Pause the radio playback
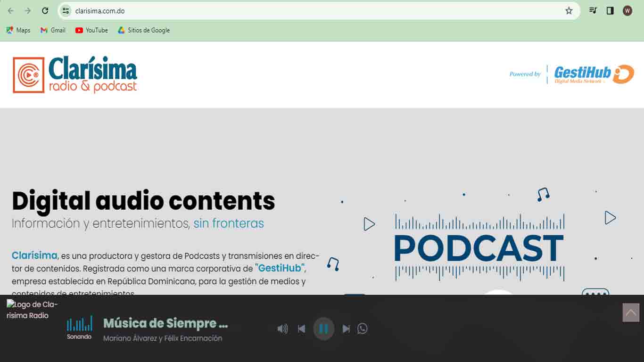 pyautogui.click(x=324, y=329)
